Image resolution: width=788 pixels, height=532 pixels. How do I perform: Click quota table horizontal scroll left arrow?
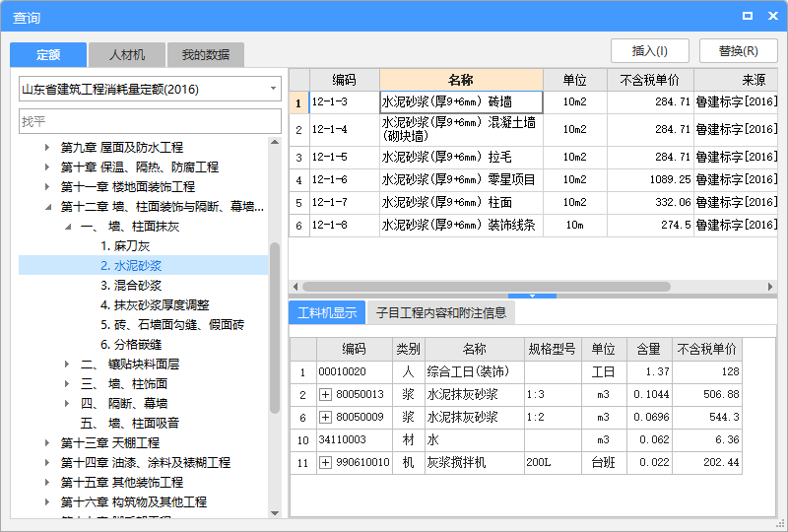pos(295,287)
